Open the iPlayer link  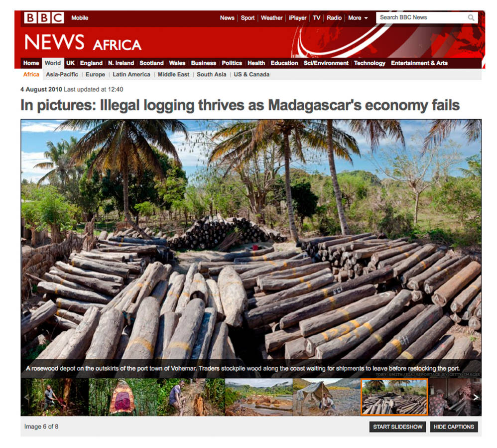(297, 18)
